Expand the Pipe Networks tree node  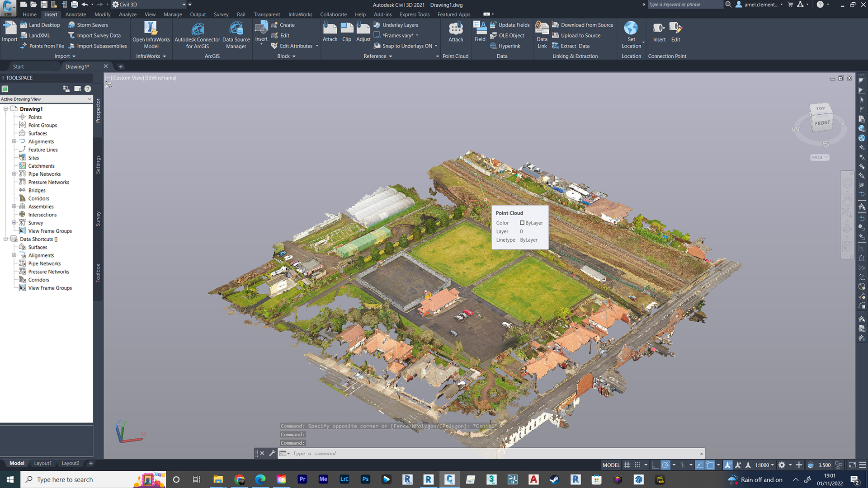coord(14,174)
